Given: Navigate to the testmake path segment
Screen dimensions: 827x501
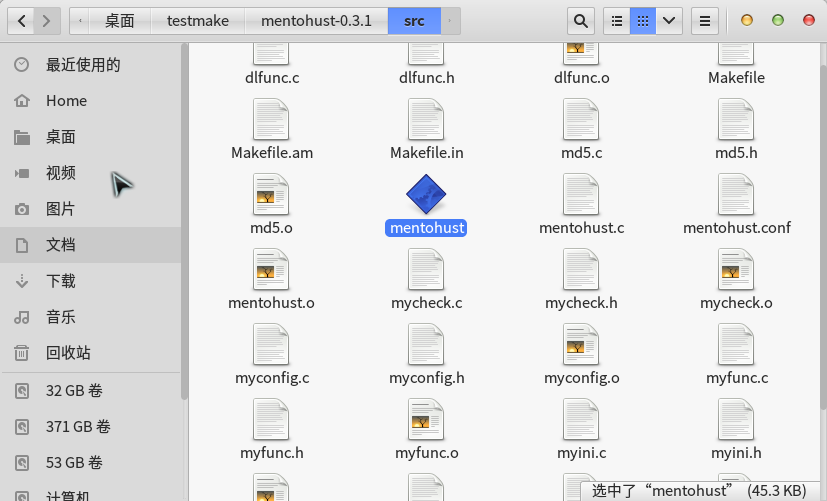Looking at the screenshot, I should tap(198, 21).
